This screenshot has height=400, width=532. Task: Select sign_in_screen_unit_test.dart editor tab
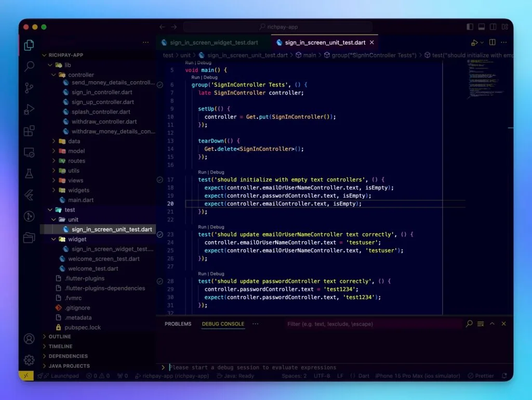(325, 43)
